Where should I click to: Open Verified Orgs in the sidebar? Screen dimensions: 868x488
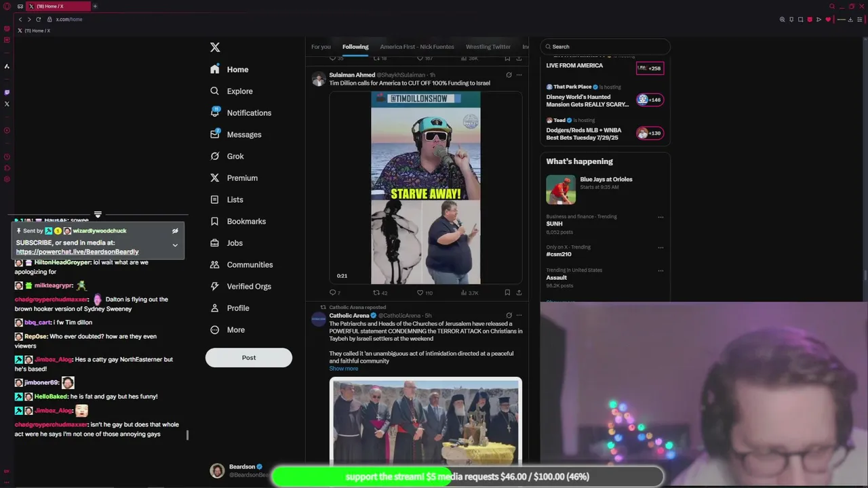click(x=240, y=286)
